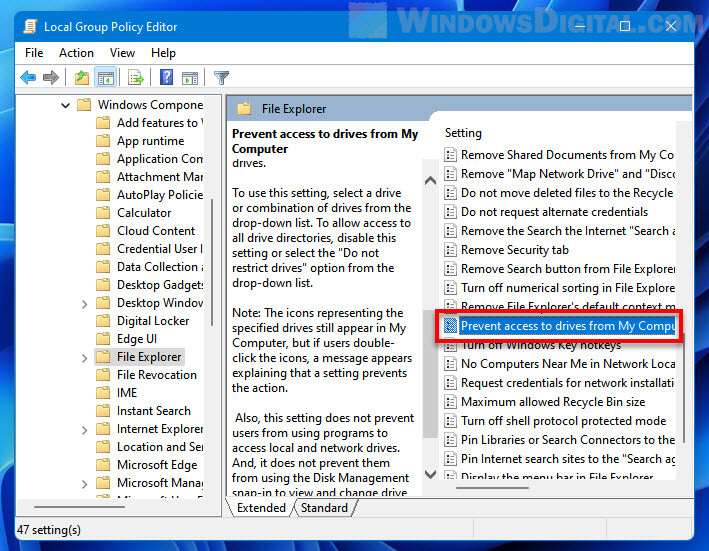The width and height of the screenshot is (709, 551).
Task: Toggle Show/Hide Console Tree icon
Action: point(106,77)
